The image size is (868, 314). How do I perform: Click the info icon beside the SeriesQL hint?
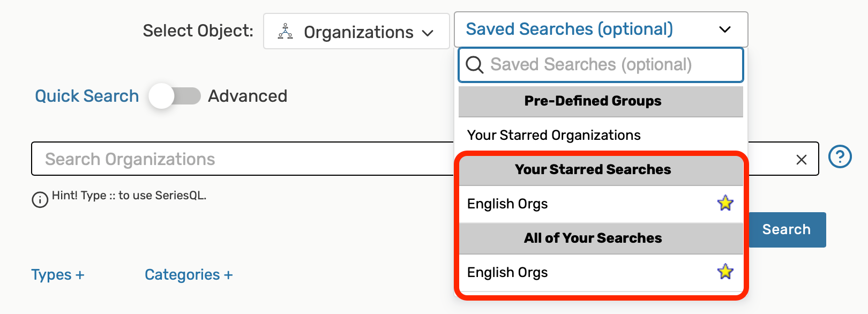point(40,199)
